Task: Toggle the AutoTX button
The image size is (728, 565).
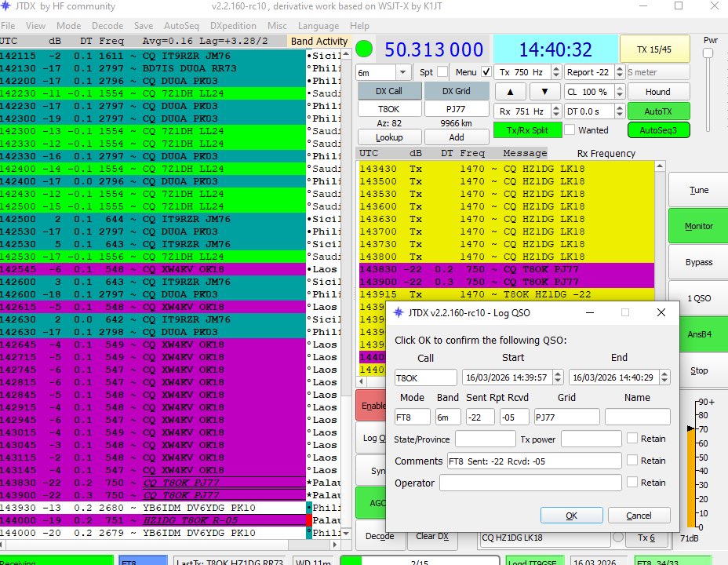Action: 658,111
